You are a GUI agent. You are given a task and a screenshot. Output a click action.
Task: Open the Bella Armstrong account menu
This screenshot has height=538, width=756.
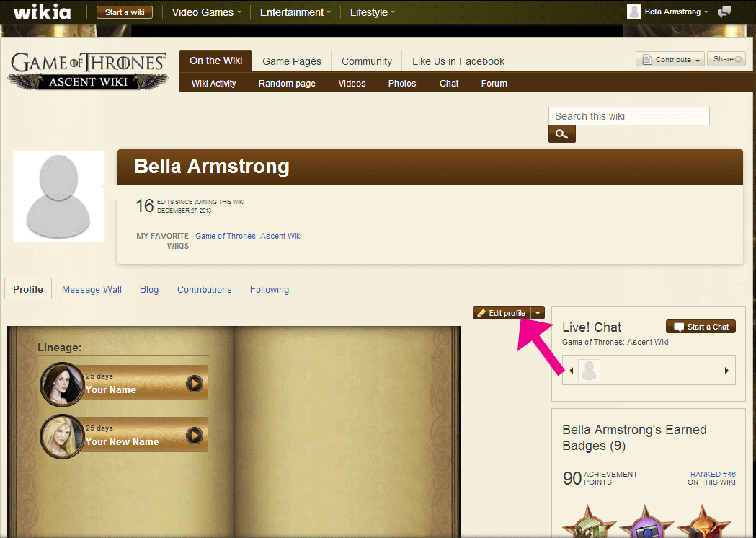(668, 12)
